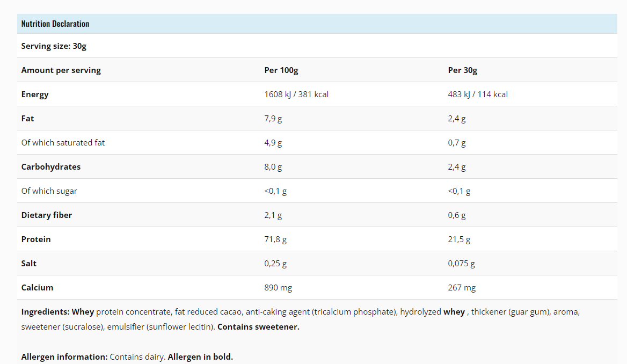This screenshot has height=364, width=627.
Task: Click the Protein per 30g value '21,5 g'
Action: [x=459, y=239]
